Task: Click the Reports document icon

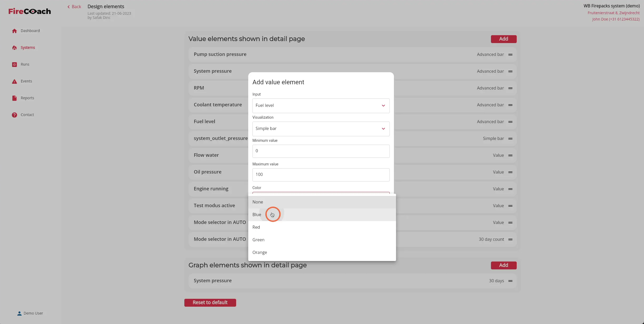Action: (14, 98)
